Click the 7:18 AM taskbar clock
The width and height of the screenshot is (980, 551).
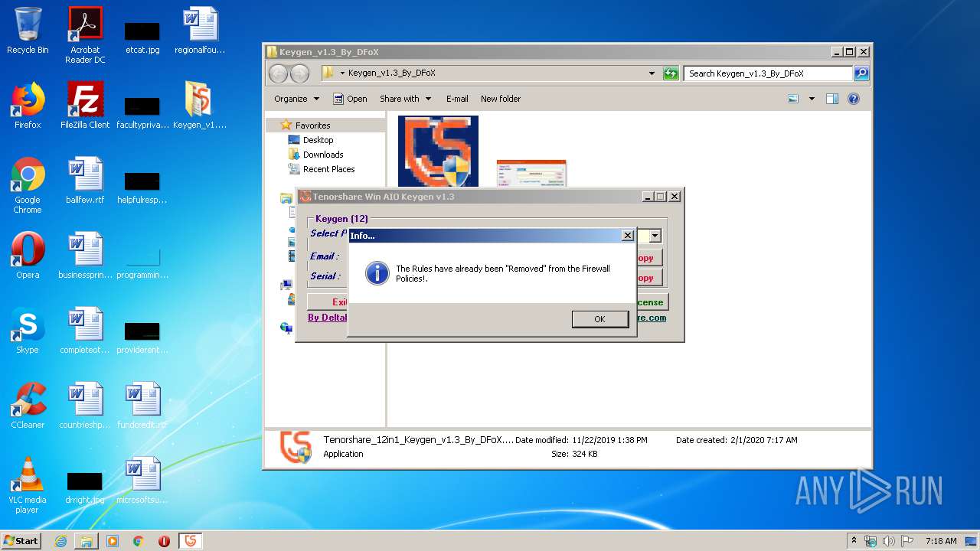(x=941, y=541)
